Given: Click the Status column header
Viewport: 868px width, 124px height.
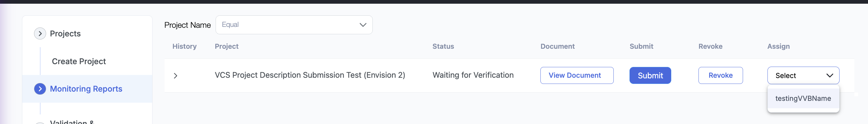Looking at the screenshot, I should click(443, 46).
